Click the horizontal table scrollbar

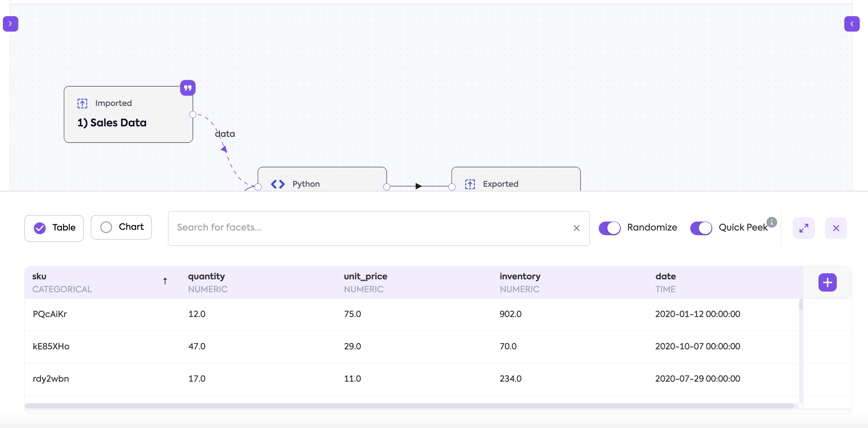[409, 406]
